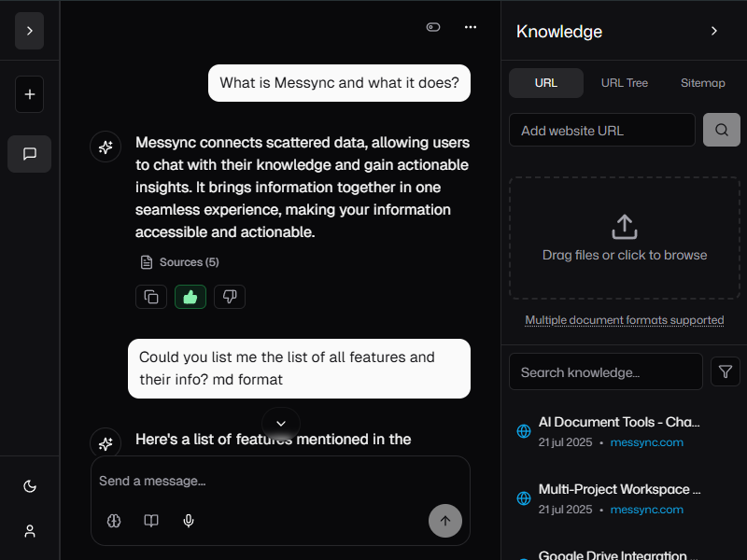Image resolution: width=747 pixels, height=560 pixels.
Task: Open Multiple document formats supported link
Action: (x=624, y=320)
